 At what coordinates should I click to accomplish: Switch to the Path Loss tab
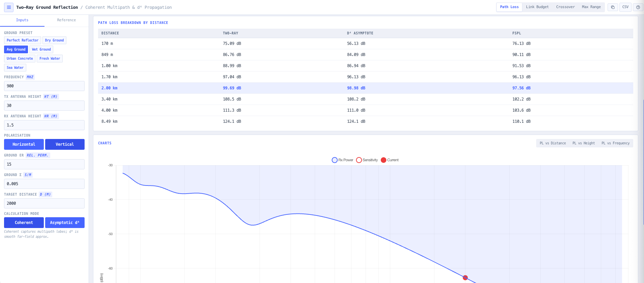(509, 7)
